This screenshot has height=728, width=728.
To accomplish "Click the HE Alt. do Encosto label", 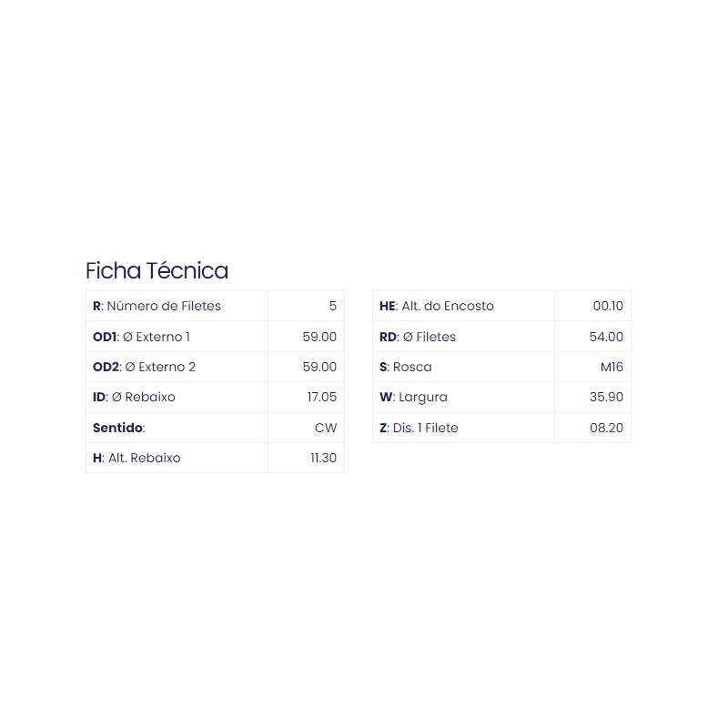I will pos(437,307).
